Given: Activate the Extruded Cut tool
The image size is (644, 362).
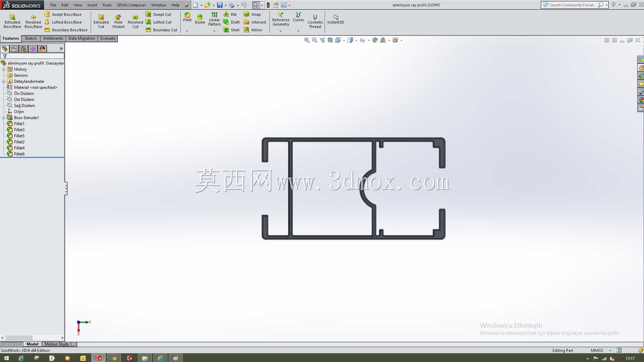Looking at the screenshot, I should (x=101, y=21).
